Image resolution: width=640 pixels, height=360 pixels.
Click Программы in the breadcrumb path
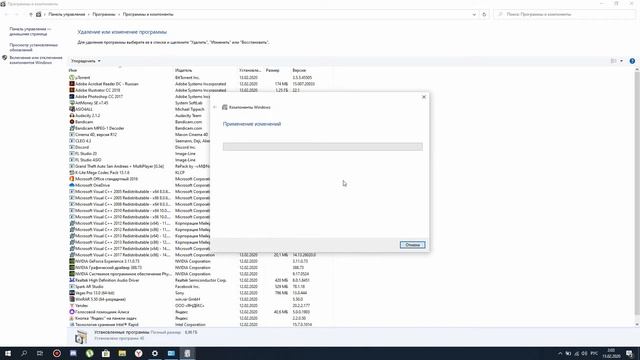(104, 14)
